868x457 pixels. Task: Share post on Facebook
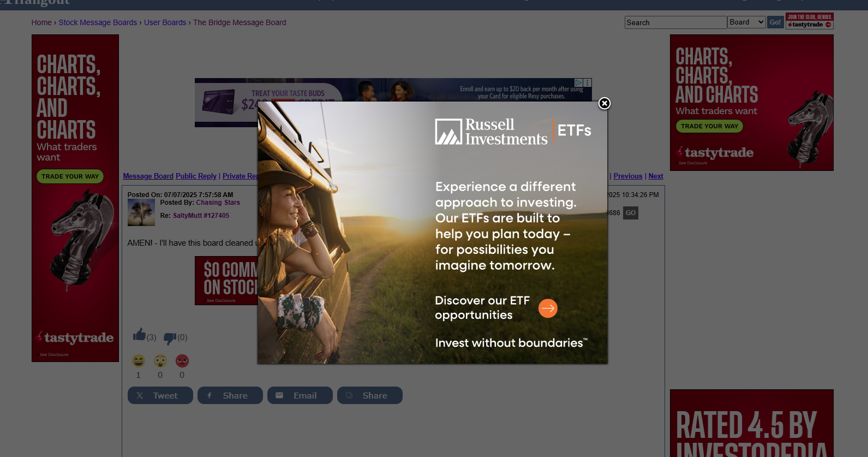click(230, 395)
